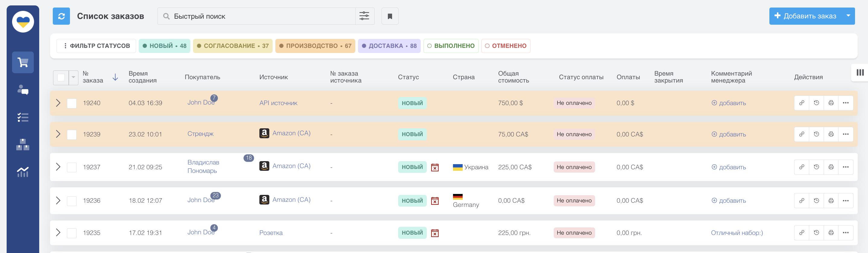The height and width of the screenshot is (253, 868).
Task: Open search filter settings sliders icon
Action: pos(364,16)
